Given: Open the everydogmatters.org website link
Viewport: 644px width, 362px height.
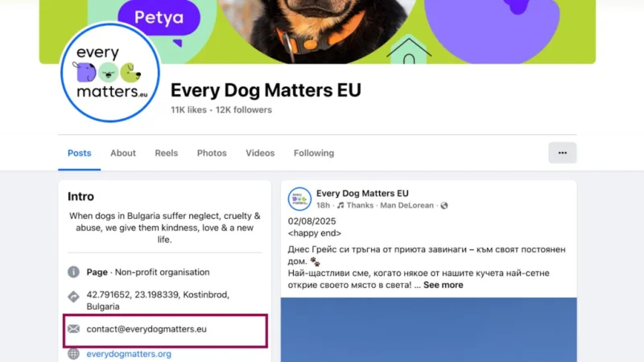Looking at the screenshot, I should tap(129, 354).
